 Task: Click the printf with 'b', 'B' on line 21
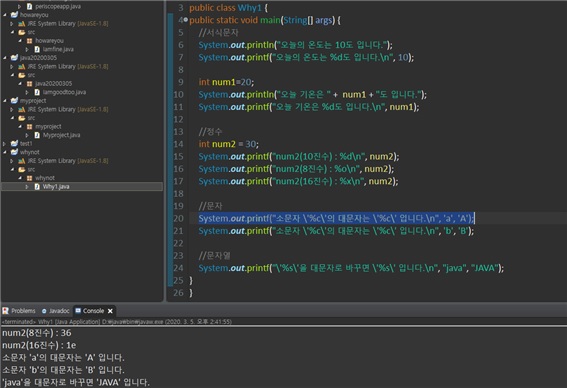point(336,231)
